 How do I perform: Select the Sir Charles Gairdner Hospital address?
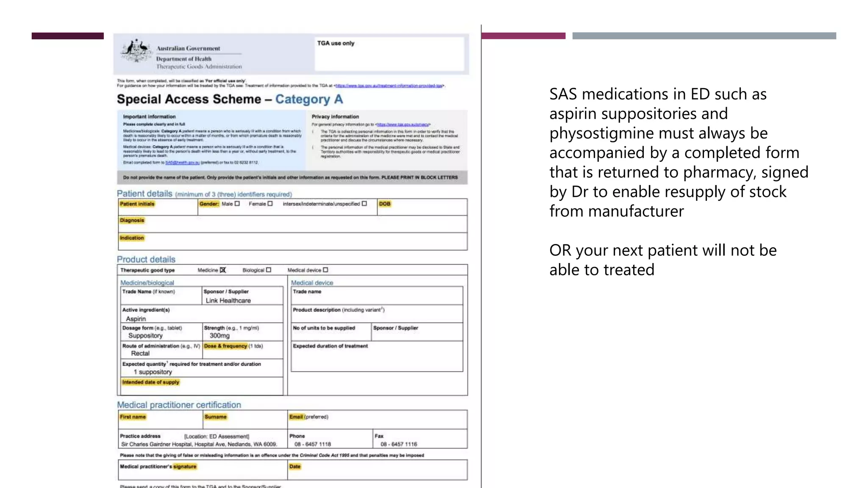[x=199, y=444]
